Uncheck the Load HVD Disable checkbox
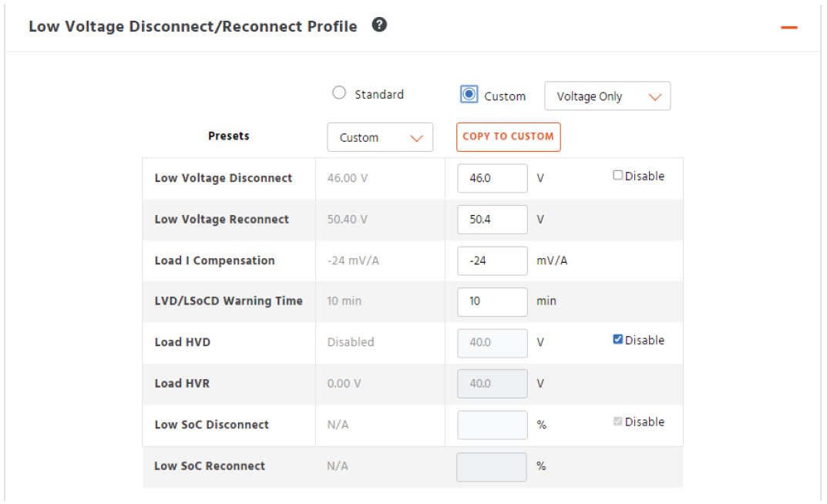Image resolution: width=827 pixels, height=504 pixels. [618, 340]
